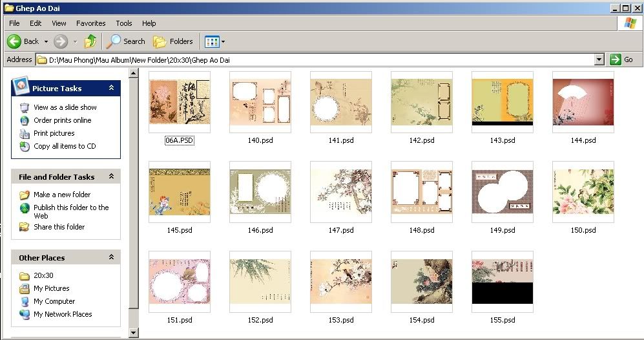Open the Tools menu

coord(123,23)
